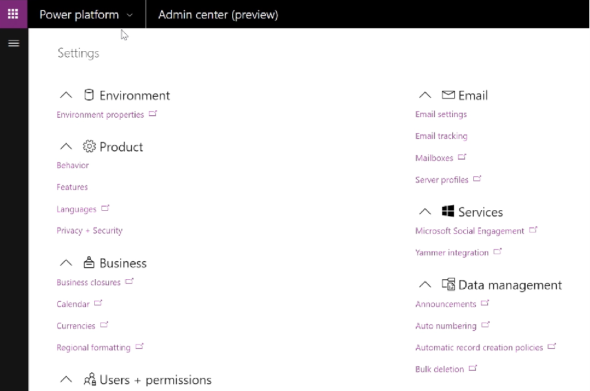Open the Power platform dropdown
The image size is (590, 391).
[x=86, y=14]
